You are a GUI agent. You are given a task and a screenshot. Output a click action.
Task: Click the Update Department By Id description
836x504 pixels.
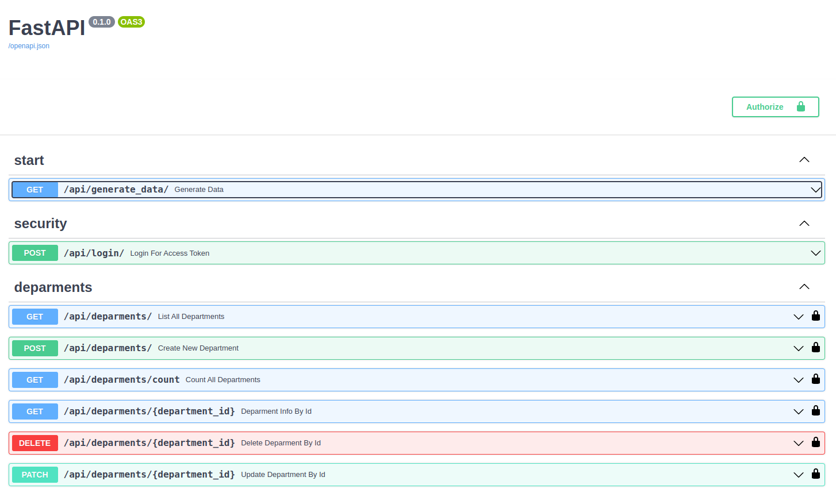click(x=283, y=475)
